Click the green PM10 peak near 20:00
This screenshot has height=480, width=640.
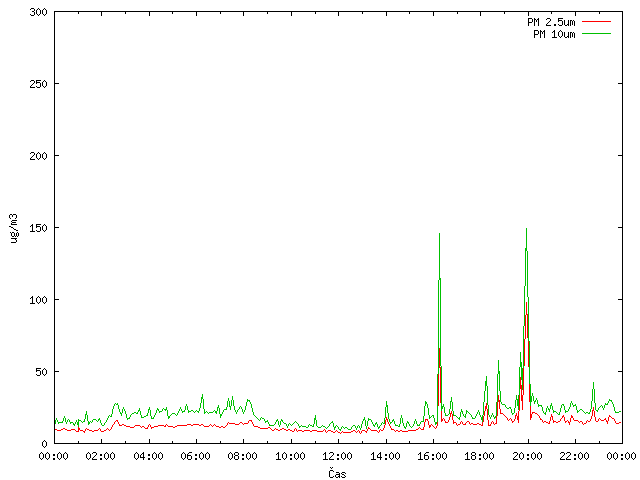point(527,229)
